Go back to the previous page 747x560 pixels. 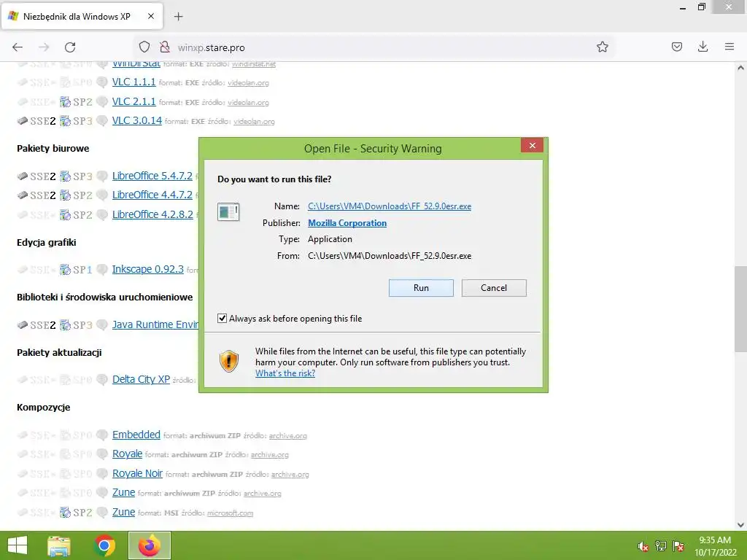pyautogui.click(x=18, y=47)
